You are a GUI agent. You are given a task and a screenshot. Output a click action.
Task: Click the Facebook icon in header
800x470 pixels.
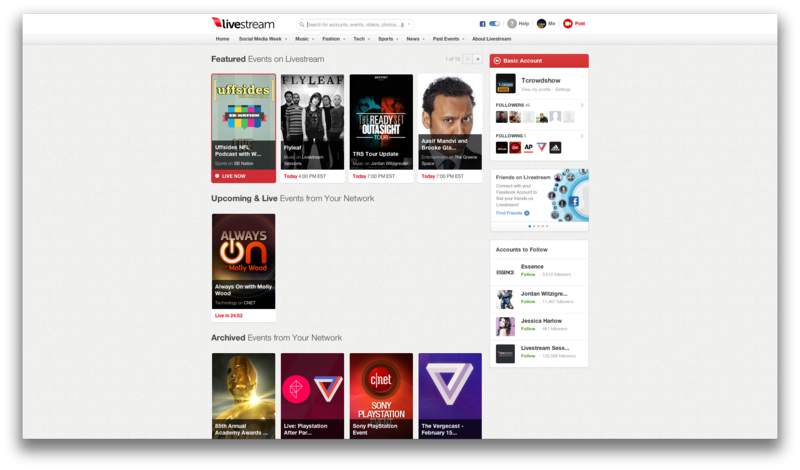coord(482,24)
